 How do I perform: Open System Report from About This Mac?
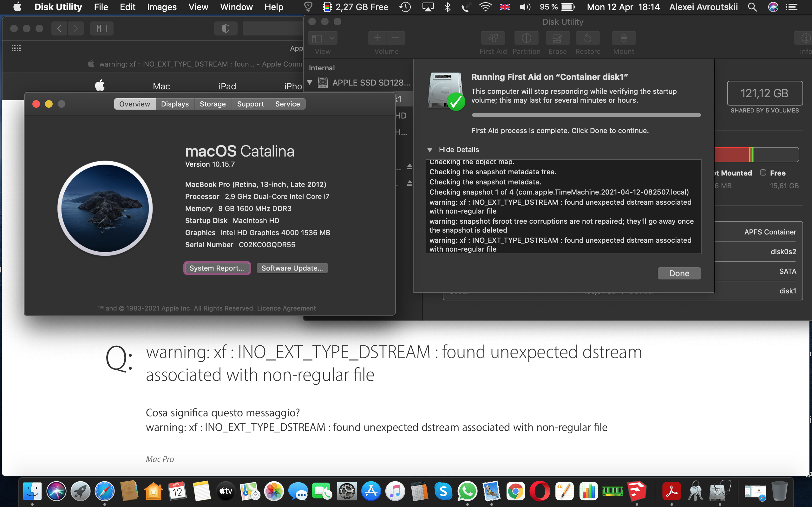(x=217, y=267)
